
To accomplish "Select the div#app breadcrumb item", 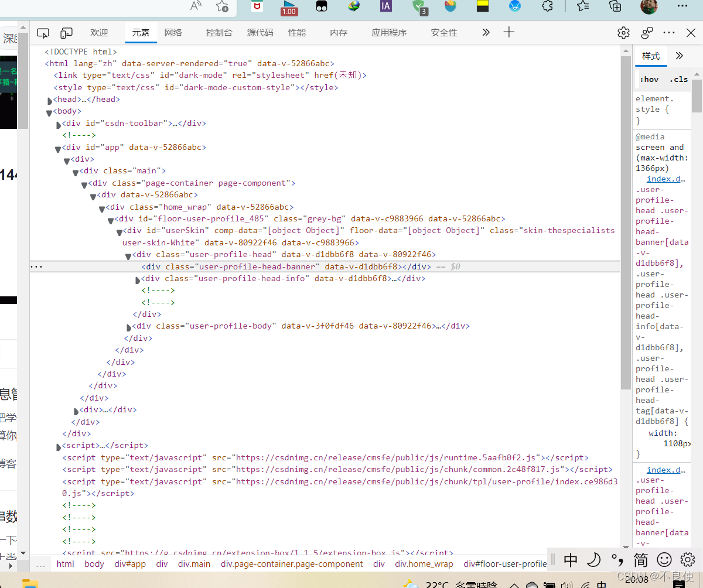I will point(130,564).
